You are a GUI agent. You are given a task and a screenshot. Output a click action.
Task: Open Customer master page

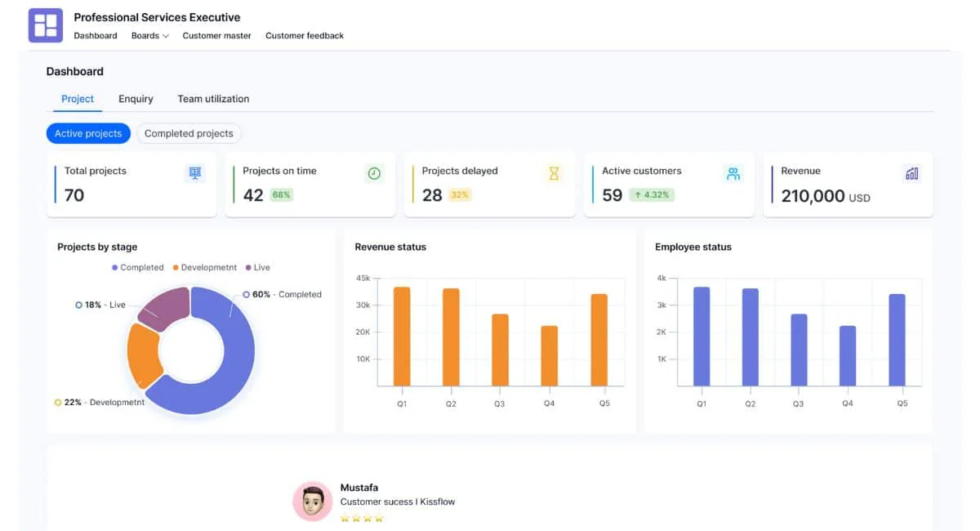[217, 36]
